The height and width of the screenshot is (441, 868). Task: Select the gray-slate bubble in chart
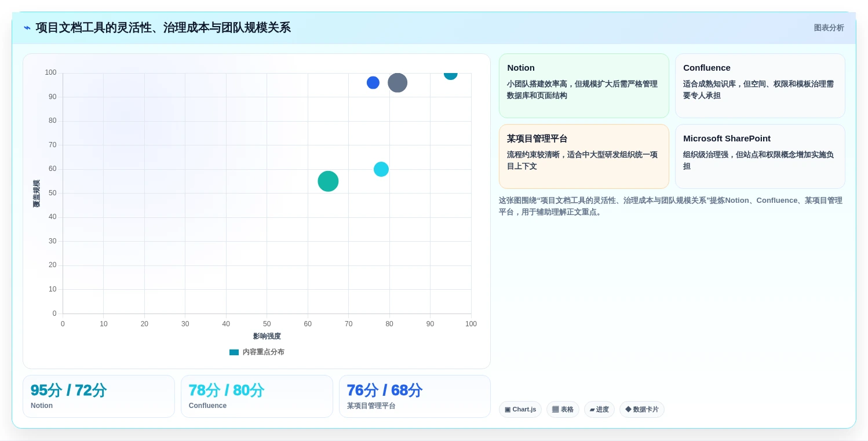(397, 83)
